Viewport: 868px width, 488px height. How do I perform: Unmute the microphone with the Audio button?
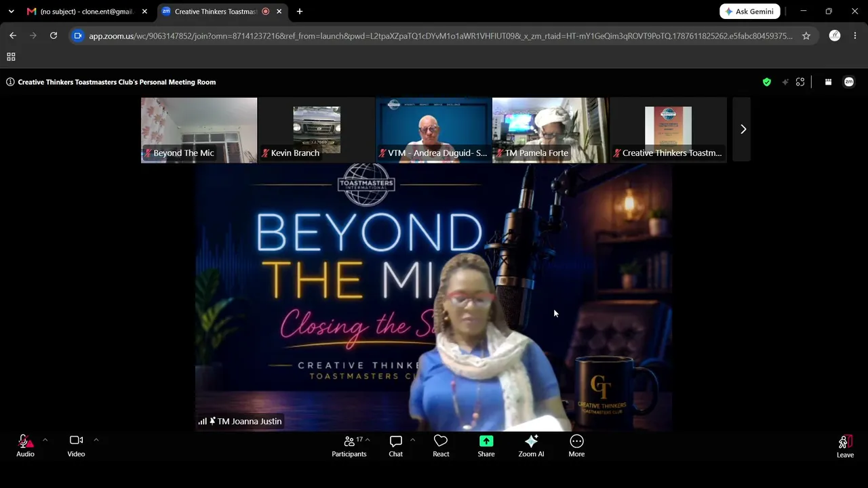(25, 446)
